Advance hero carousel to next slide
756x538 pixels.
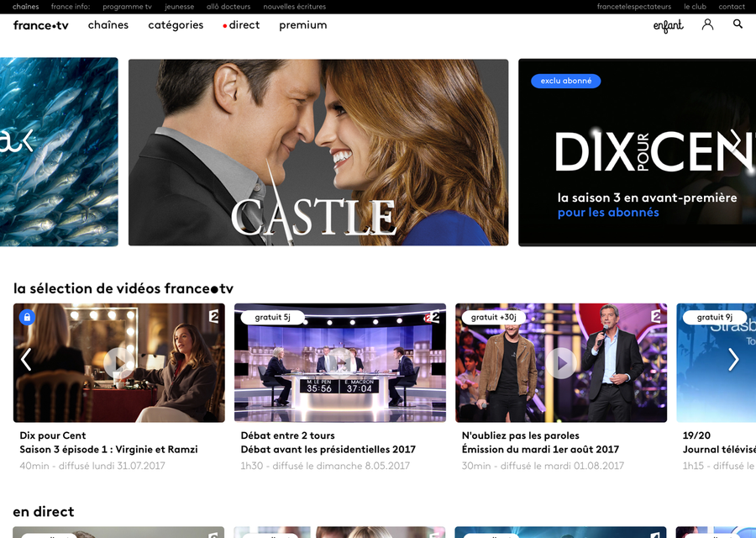(738, 141)
